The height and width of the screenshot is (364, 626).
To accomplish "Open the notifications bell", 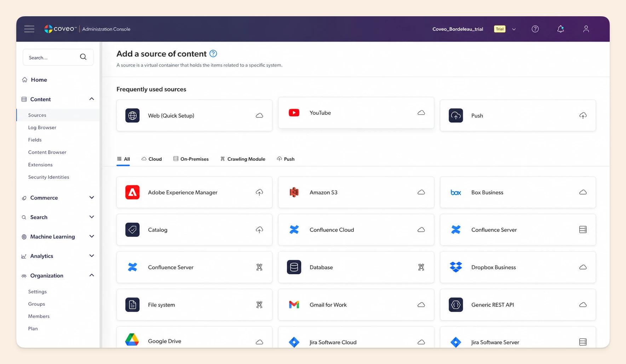I will pyautogui.click(x=561, y=29).
